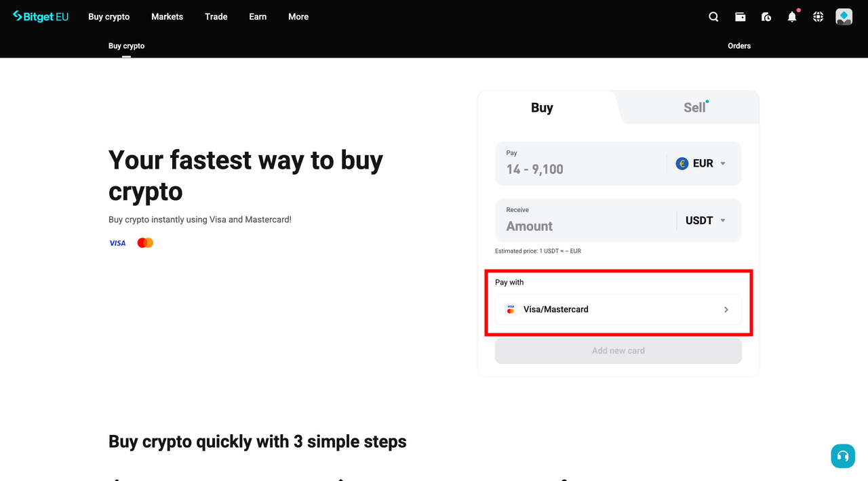Click the Bitget EU logo
868x481 pixels.
click(41, 16)
